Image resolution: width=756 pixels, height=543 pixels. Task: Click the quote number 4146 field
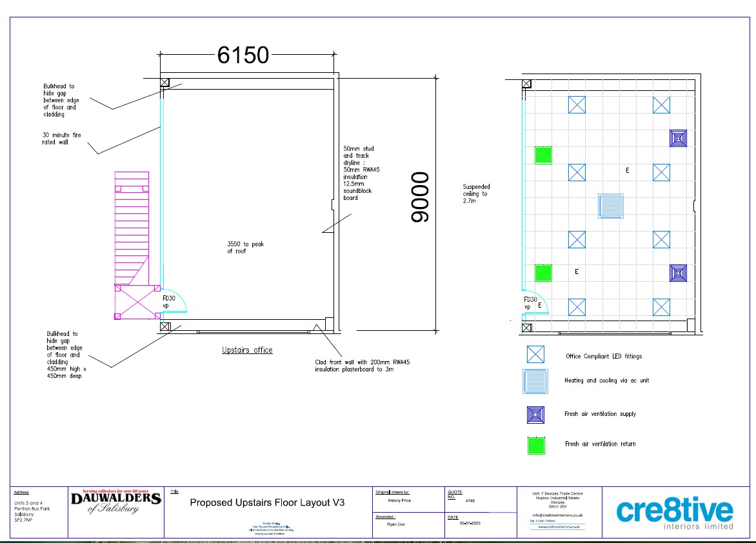click(470, 500)
